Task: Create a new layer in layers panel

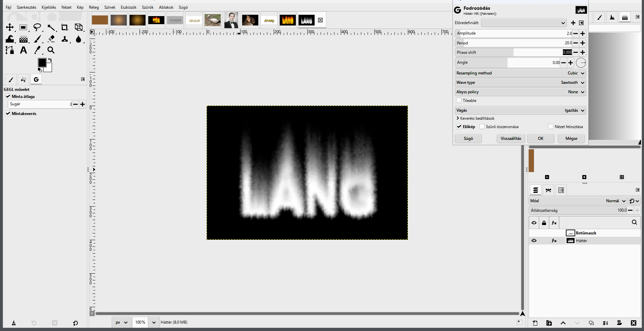Action: pyautogui.click(x=535, y=323)
